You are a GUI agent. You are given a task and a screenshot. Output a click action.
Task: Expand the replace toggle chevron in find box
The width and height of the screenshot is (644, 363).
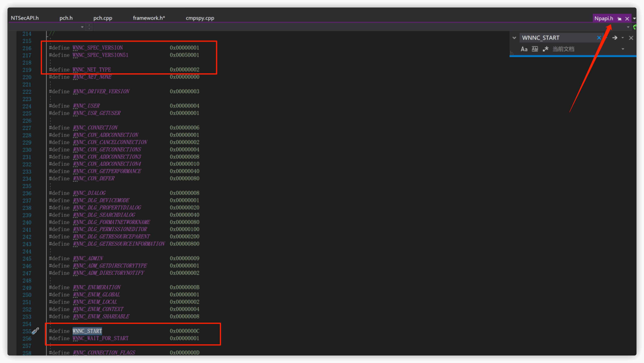pos(514,38)
